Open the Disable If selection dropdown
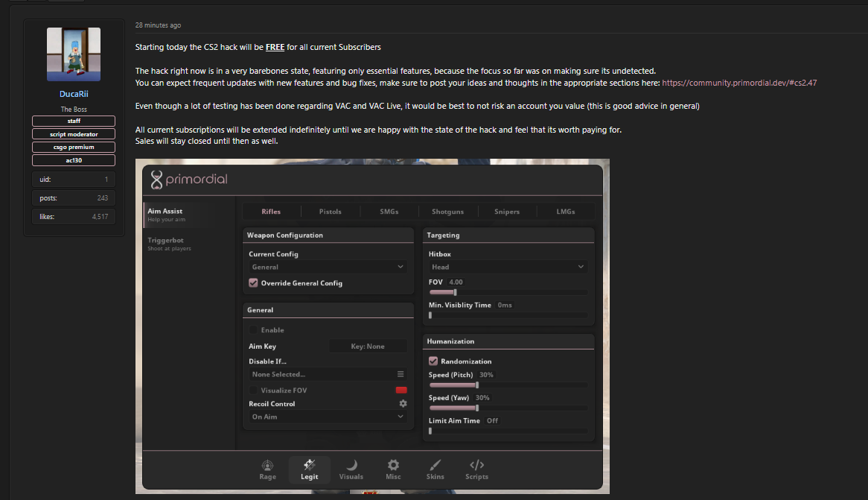Screen dimensions: 868x500 [x=328, y=374]
